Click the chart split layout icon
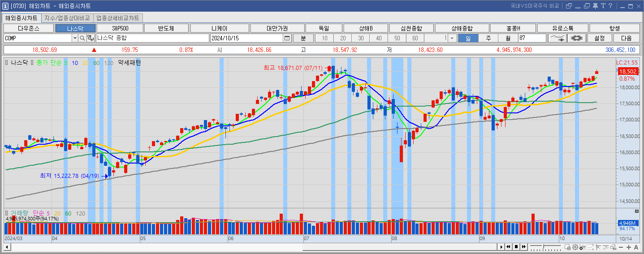Viewport: 644px width, 254px height. 567,247
